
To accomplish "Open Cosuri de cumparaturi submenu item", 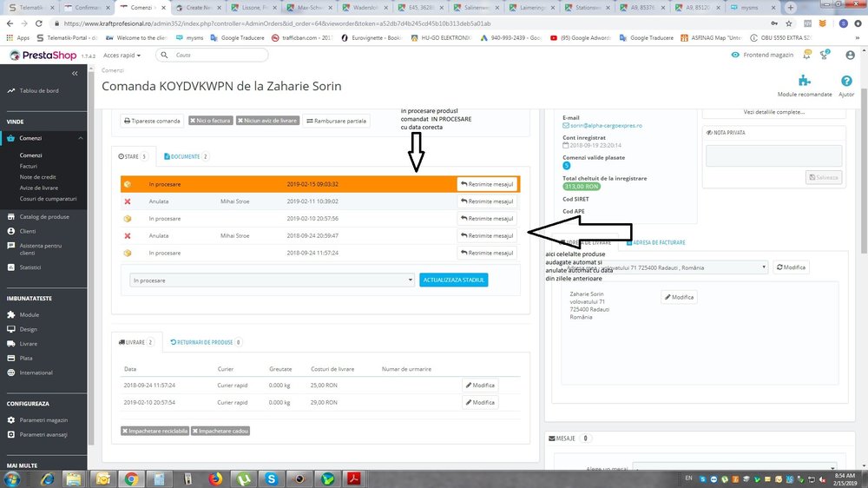I will point(48,198).
